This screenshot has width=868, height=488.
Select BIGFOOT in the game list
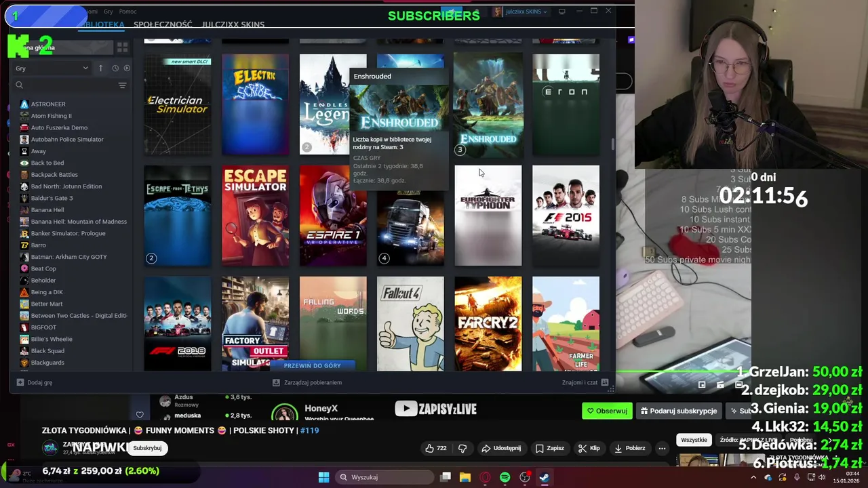[x=43, y=327]
